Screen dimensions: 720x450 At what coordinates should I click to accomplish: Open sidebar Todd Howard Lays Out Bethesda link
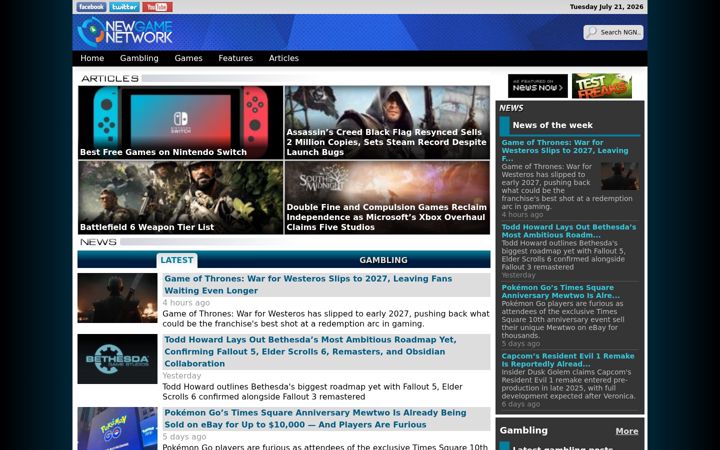568,231
